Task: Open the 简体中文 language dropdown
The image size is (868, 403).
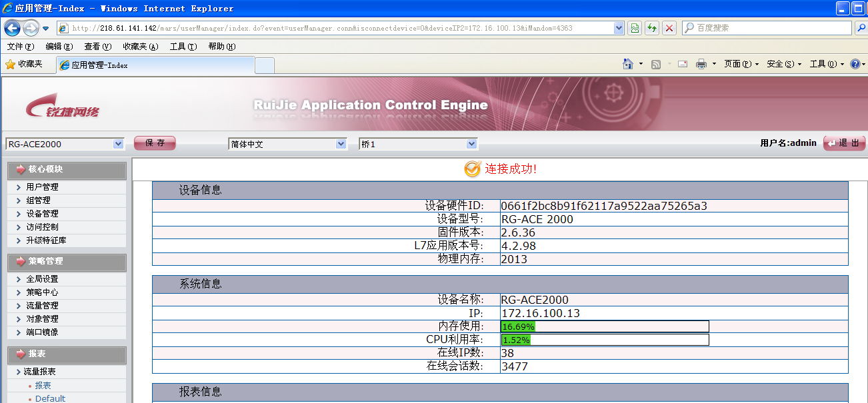Action: pyautogui.click(x=287, y=144)
